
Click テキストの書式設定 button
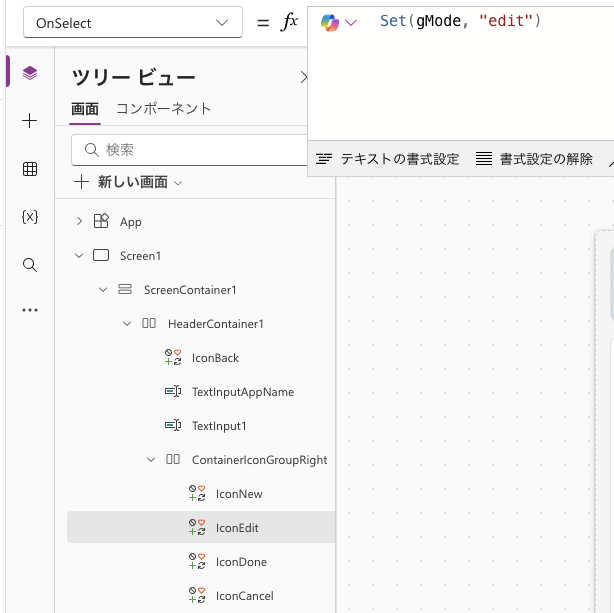(387, 159)
